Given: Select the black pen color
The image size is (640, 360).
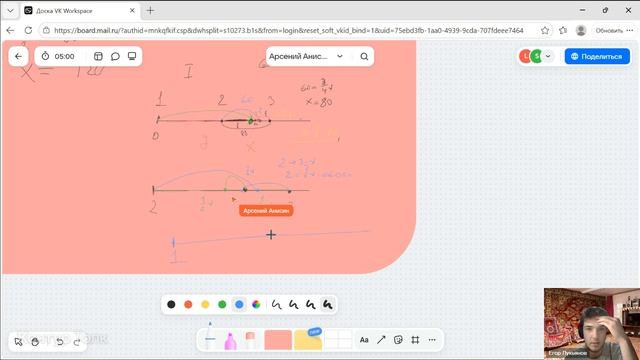Looking at the screenshot, I should coord(171,304).
